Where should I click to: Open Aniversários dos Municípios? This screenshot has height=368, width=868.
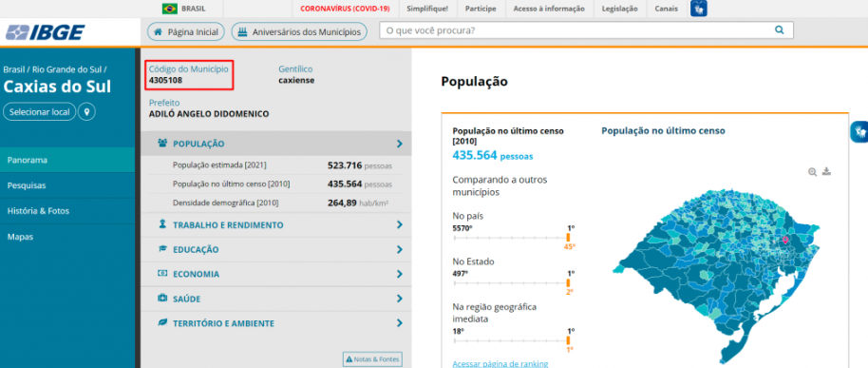(x=299, y=32)
